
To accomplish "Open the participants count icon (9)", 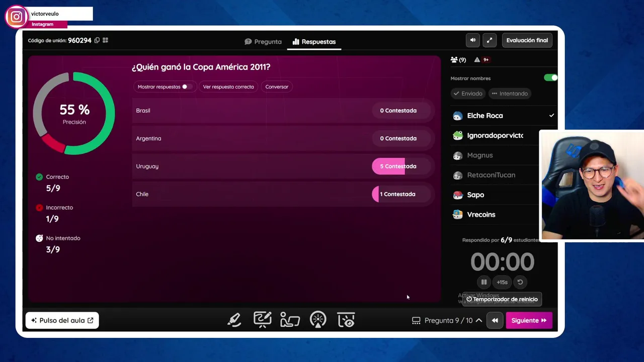I will [458, 60].
